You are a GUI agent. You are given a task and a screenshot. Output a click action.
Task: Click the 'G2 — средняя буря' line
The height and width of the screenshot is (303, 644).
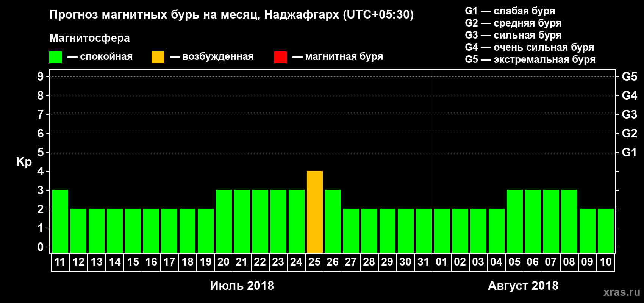pos(513,23)
